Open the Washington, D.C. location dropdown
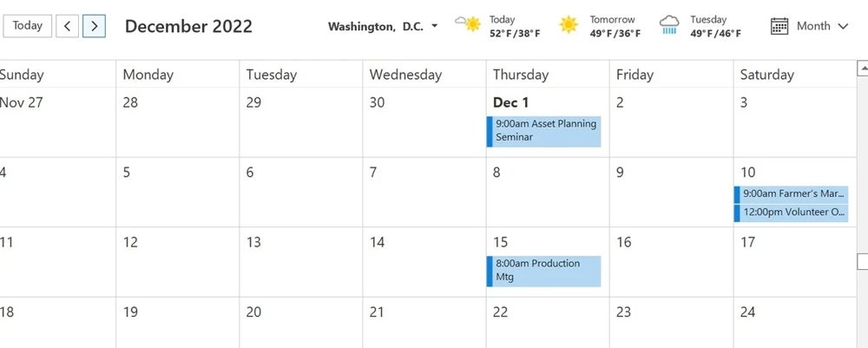868x348 pixels. point(383,26)
